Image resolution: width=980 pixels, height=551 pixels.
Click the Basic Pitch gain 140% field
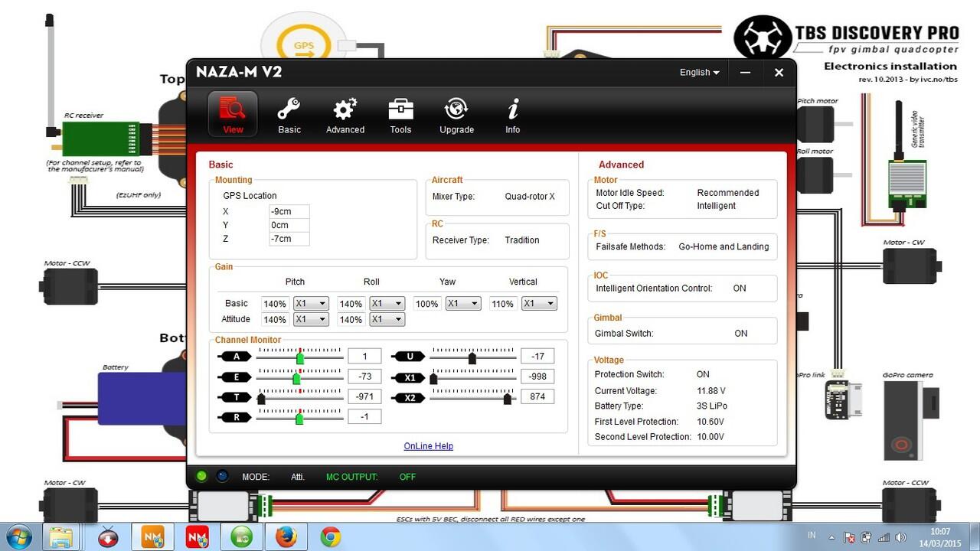pos(275,304)
